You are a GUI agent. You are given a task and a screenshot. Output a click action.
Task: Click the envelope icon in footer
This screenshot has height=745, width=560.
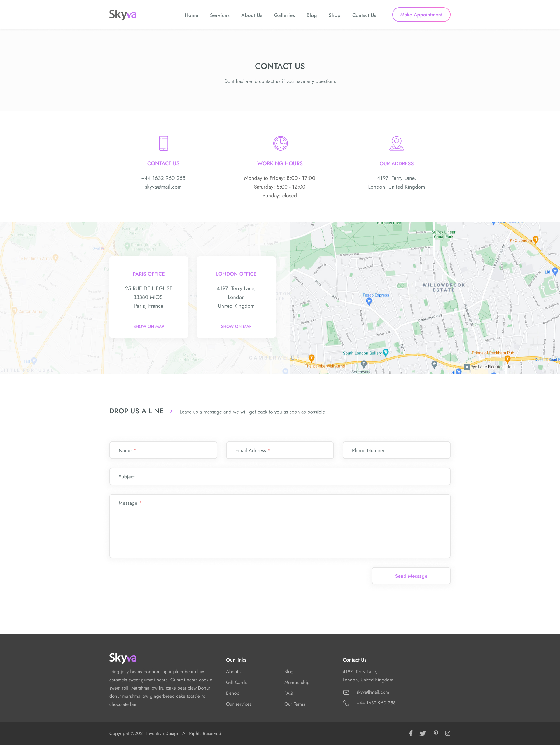click(346, 692)
